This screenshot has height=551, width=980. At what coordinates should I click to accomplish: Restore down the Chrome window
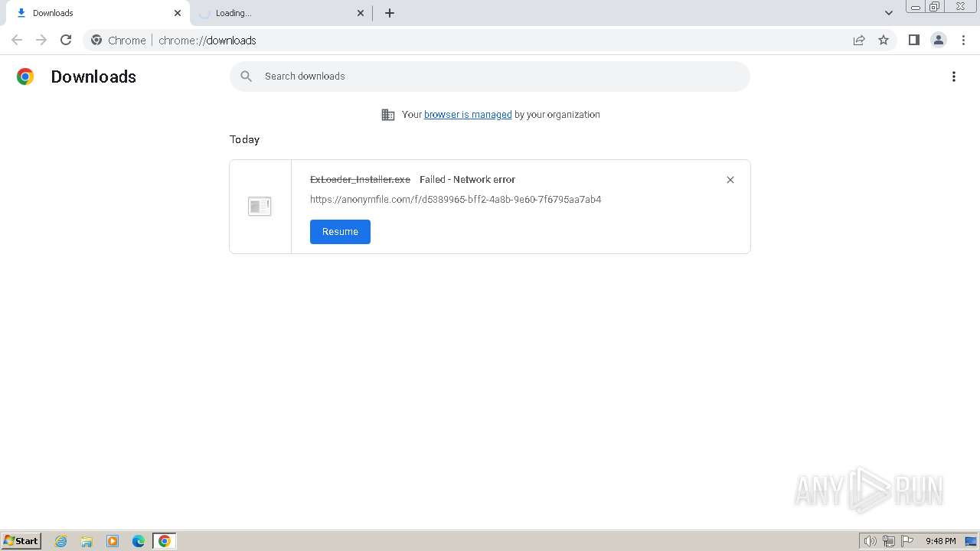(935, 7)
